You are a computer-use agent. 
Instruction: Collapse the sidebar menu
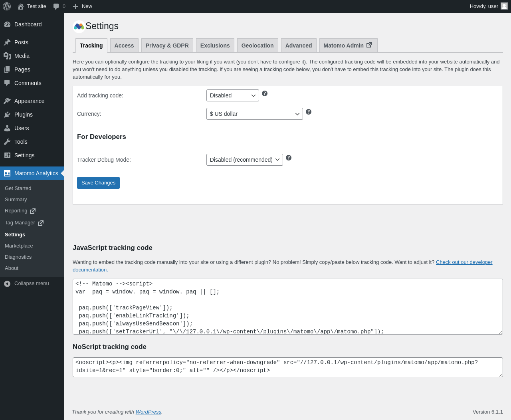[x=27, y=283]
